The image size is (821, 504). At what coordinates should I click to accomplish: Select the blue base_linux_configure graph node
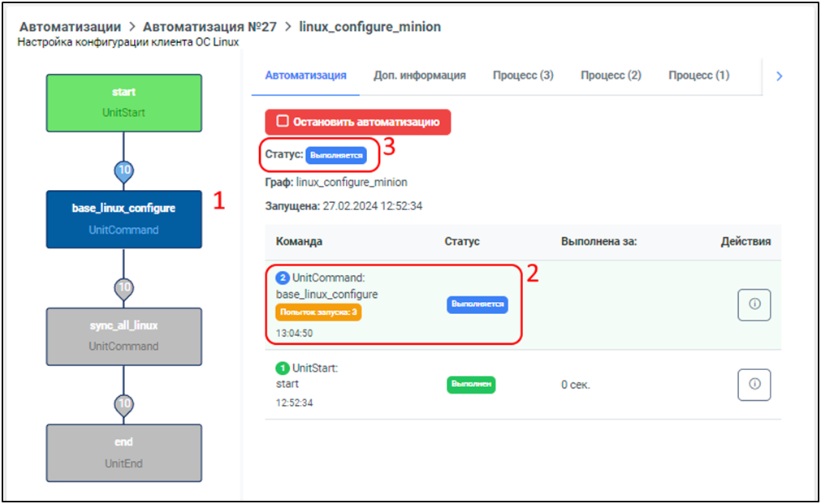pos(123,219)
